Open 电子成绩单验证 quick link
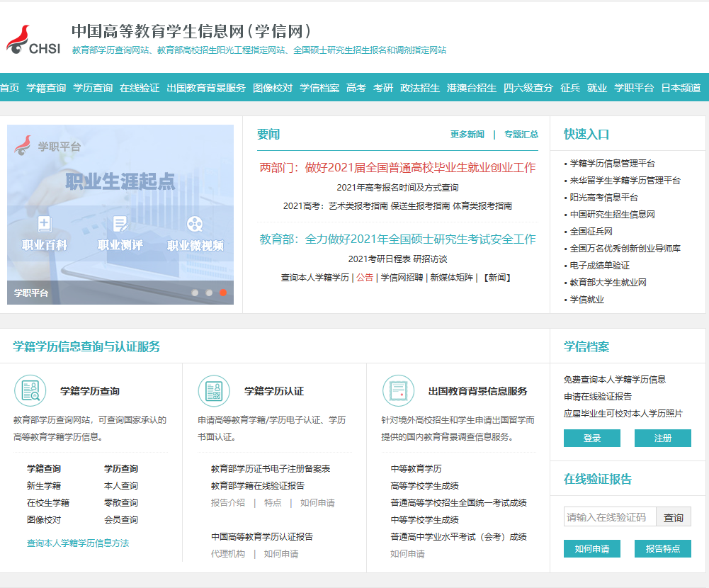The width and height of the screenshot is (709, 588). point(600,266)
